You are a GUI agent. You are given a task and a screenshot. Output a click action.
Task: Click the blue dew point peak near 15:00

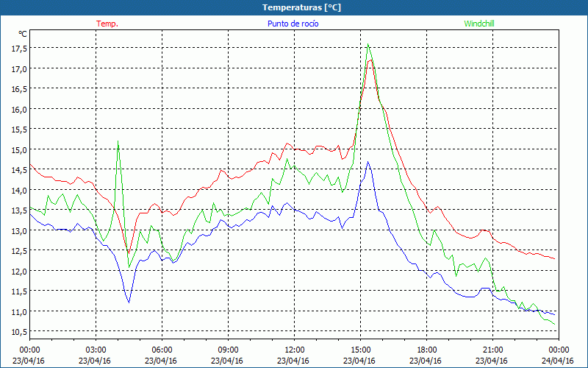pyautogui.click(x=368, y=162)
